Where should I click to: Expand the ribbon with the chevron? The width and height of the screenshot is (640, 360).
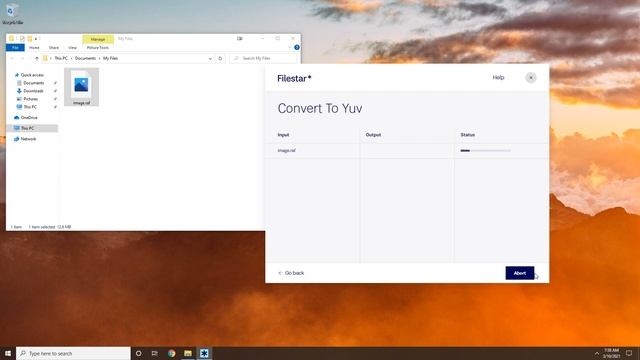tap(290, 47)
